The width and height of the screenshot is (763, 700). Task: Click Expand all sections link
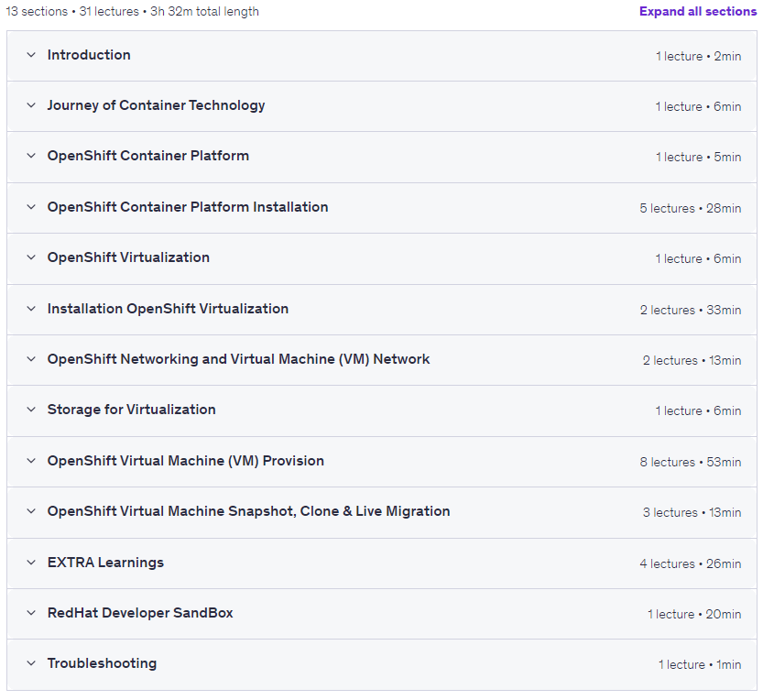coord(698,11)
